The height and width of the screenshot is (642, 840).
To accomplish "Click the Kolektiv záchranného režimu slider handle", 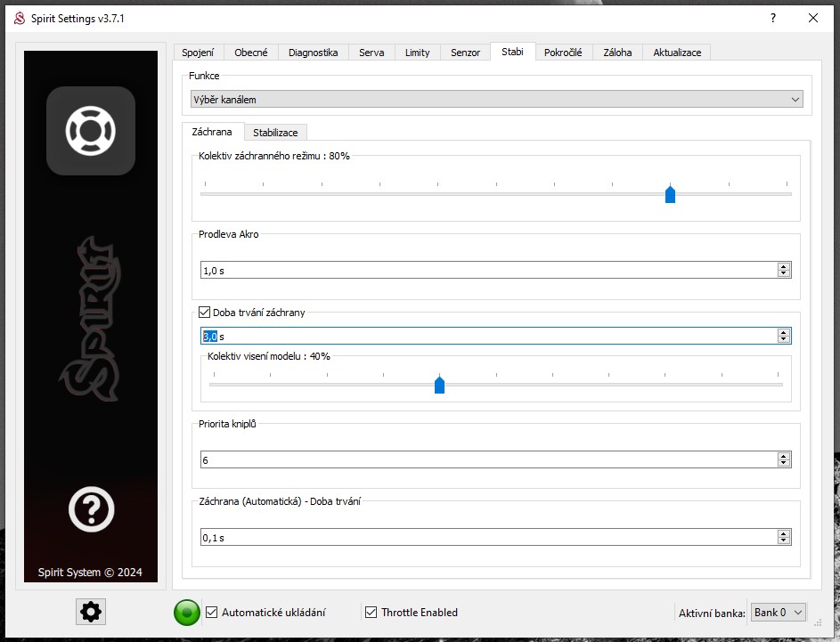I will coord(670,194).
